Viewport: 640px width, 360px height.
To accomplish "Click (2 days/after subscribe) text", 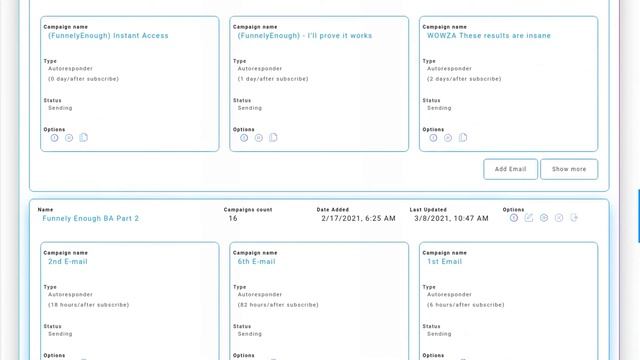I will click(464, 79).
